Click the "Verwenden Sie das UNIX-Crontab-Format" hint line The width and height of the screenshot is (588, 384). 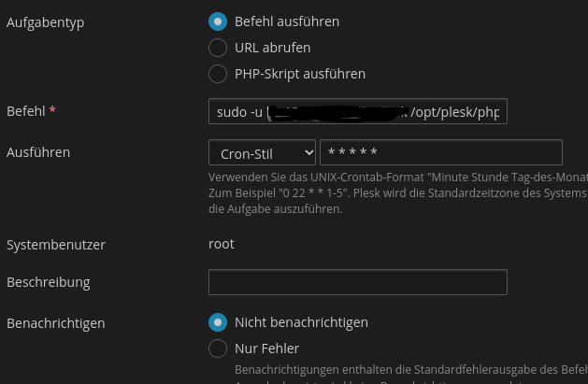tap(397, 178)
